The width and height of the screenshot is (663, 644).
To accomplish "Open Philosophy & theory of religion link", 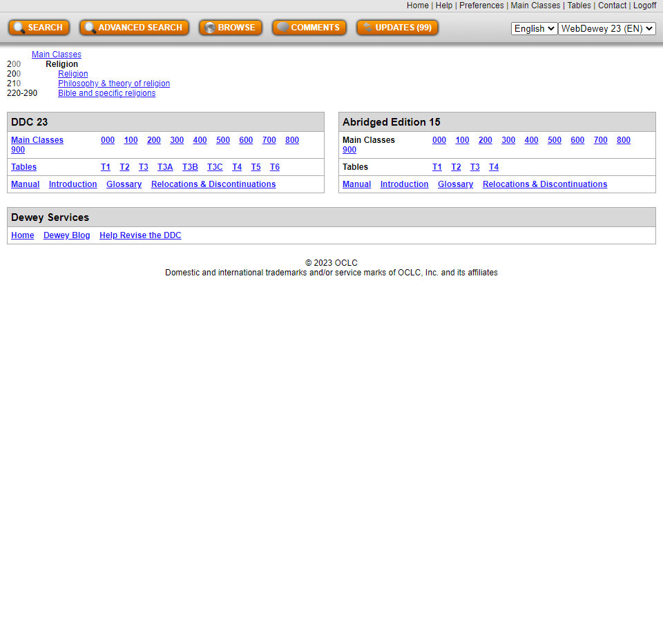I will point(113,84).
